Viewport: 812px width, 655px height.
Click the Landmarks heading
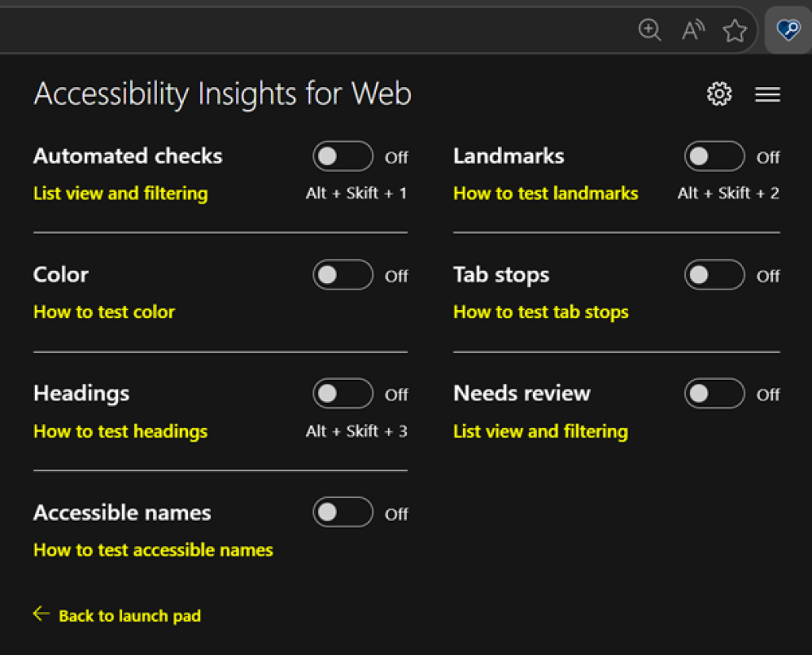508,156
